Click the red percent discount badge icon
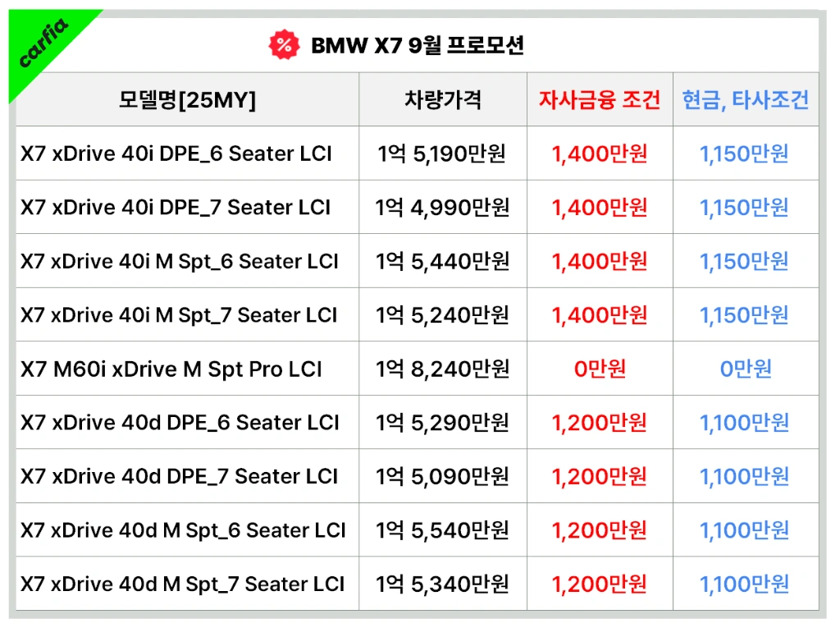This screenshot has width=840, height=628. (284, 45)
